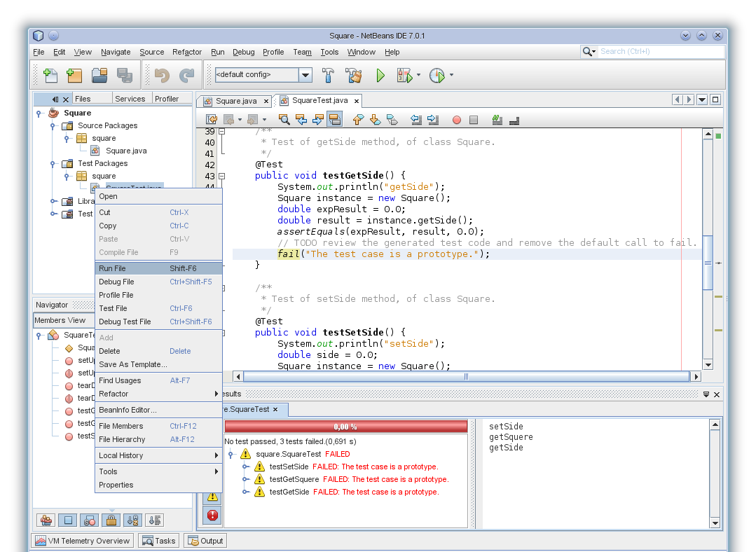
Task: Fold testGetSide method at line 43
Action: coord(222,177)
